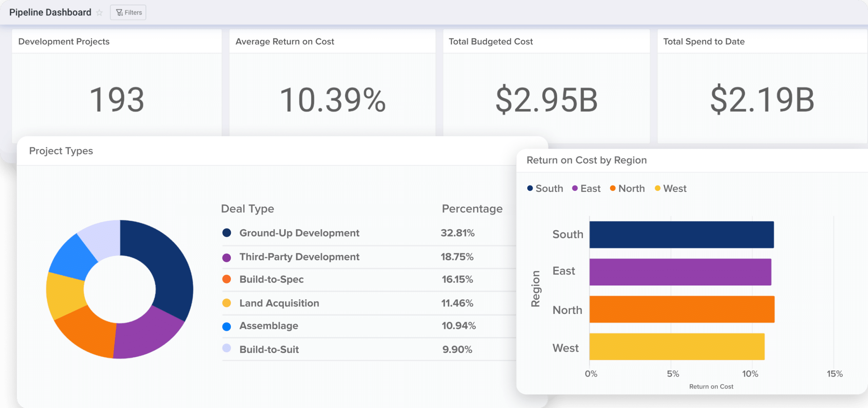Toggle the West series visibility

coord(657,188)
